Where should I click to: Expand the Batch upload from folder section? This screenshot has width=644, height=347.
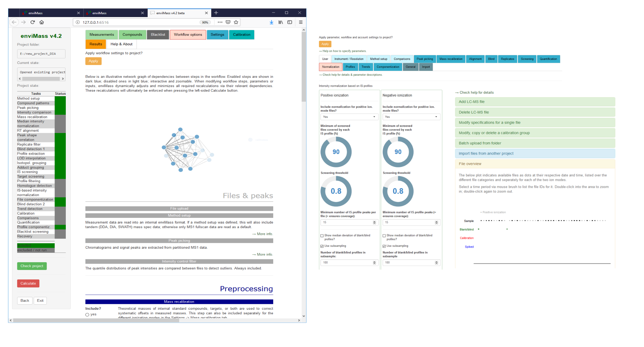click(x=535, y=143)
